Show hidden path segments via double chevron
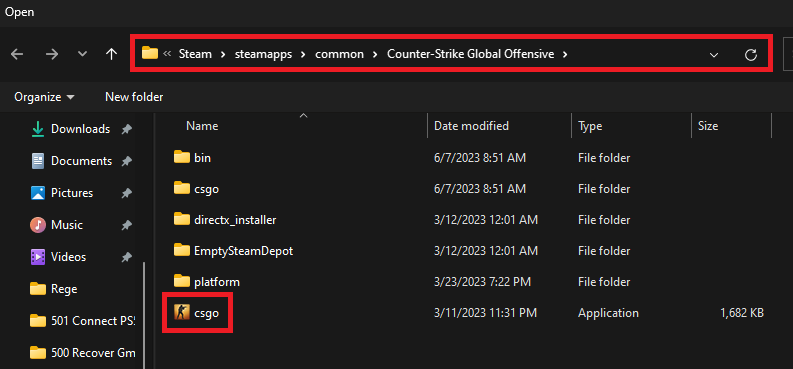The height and width of the screenshot is (369, 793). point(167,54)
